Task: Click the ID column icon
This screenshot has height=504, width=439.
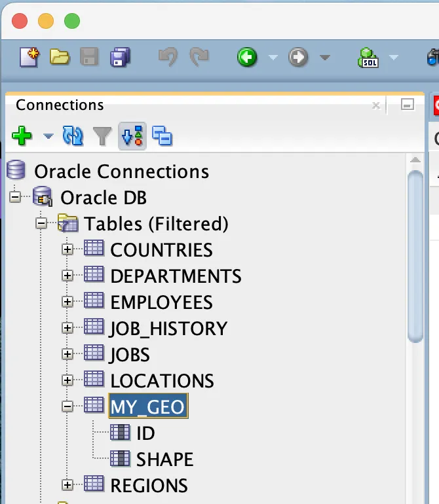Action: click(121, 432)
